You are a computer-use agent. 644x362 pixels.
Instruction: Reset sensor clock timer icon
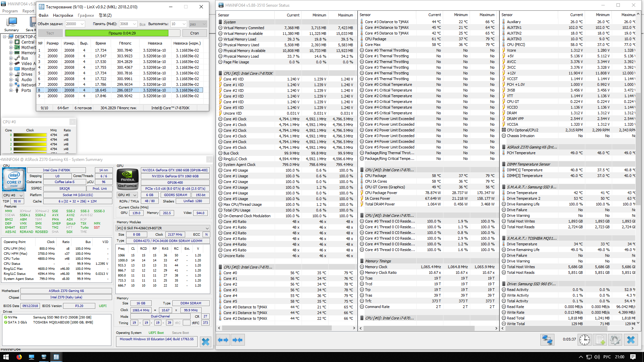coord(585,340)
